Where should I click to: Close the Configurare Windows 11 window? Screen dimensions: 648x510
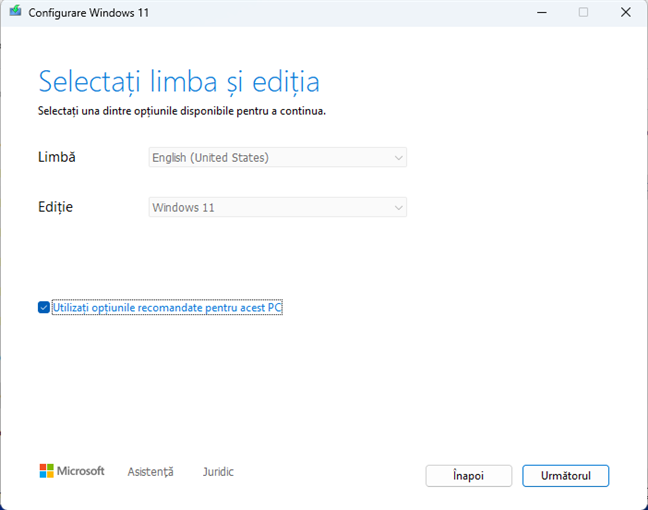point(626,12)
